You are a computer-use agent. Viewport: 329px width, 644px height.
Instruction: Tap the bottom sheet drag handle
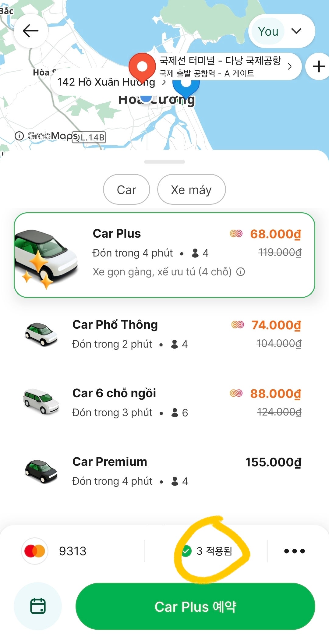164,162
